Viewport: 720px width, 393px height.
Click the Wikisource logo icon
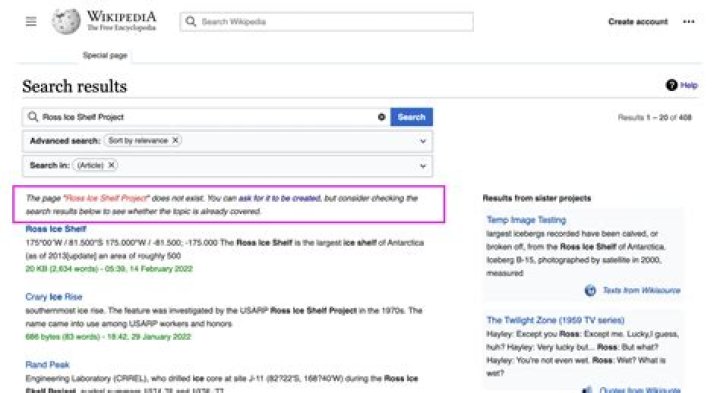point(590,290)
